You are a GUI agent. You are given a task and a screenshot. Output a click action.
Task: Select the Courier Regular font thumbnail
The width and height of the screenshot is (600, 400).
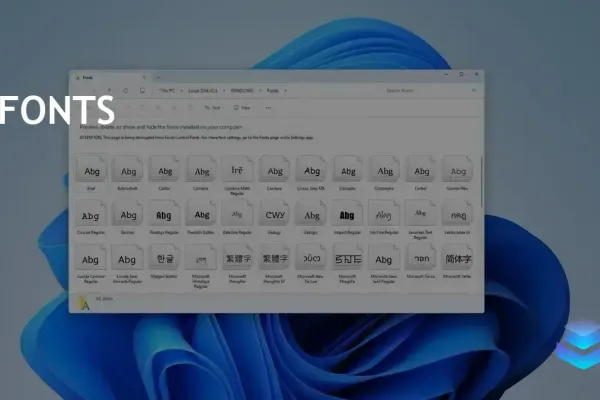(x=91, y=213)
